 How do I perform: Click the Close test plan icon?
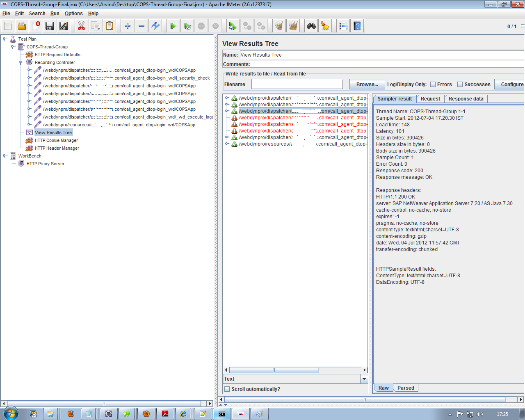tap(36, 26)
